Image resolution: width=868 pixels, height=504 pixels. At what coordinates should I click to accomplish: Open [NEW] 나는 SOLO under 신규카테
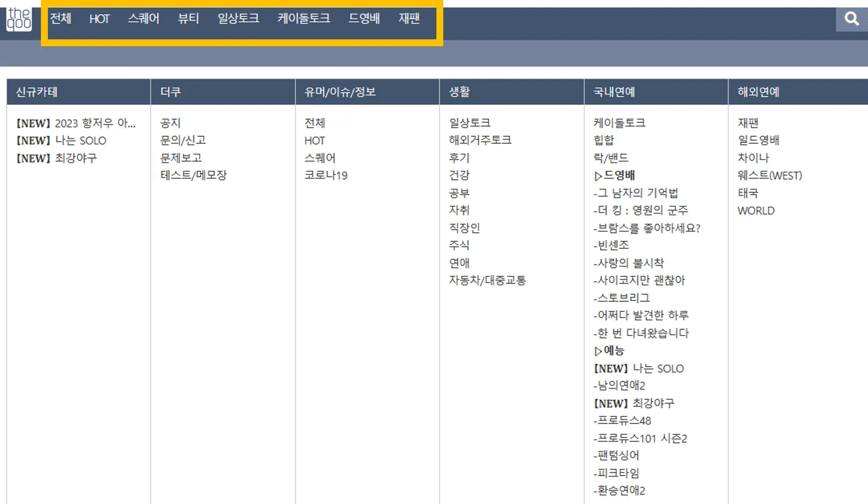(61, 141)
